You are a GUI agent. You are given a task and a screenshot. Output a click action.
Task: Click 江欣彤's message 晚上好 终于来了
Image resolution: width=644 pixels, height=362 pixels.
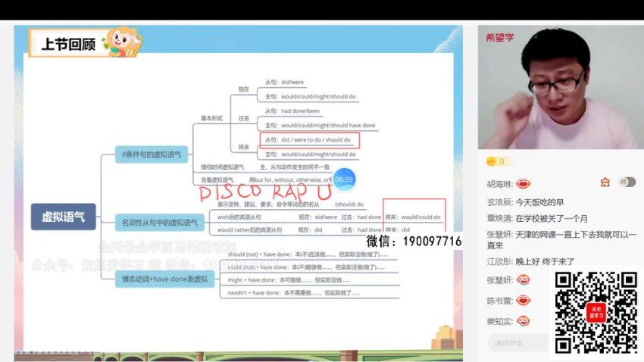tap(545, 261)
